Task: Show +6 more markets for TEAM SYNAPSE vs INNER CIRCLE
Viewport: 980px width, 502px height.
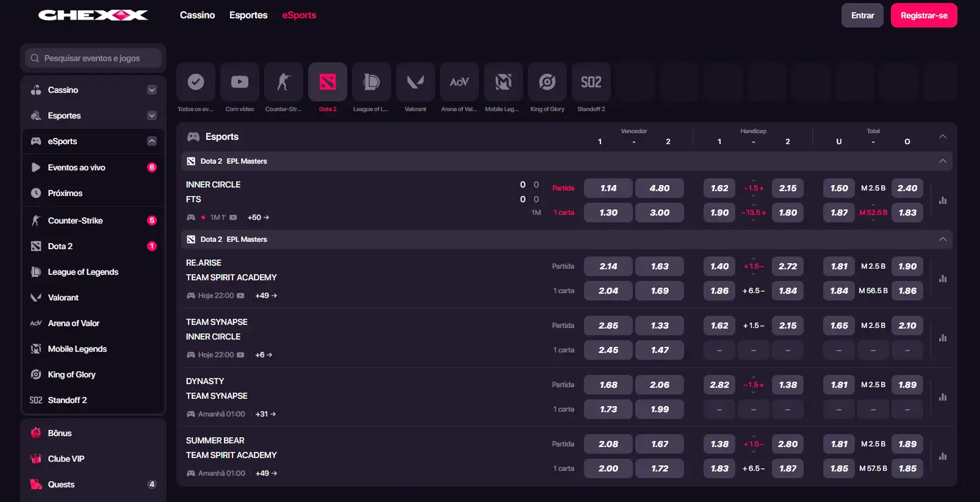Action: (x=264, y=355)
